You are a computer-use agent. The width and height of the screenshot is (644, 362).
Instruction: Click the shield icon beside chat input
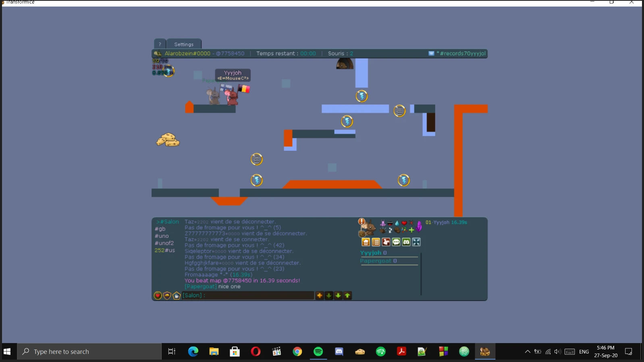coord(167,295)
